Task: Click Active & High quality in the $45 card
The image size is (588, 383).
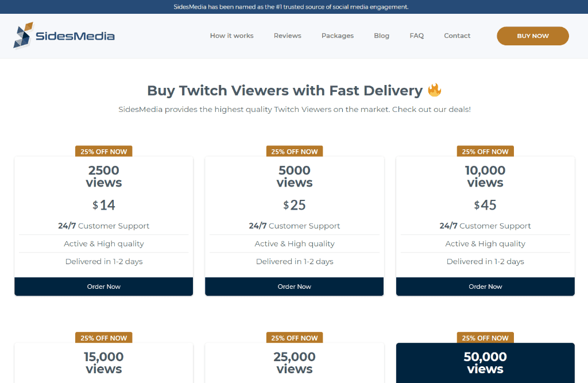Action: pyautogui.click(x=485, y=244)
